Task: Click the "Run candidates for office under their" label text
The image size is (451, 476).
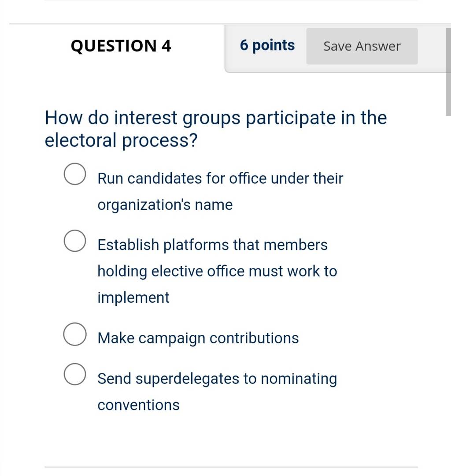Action: 220,178
